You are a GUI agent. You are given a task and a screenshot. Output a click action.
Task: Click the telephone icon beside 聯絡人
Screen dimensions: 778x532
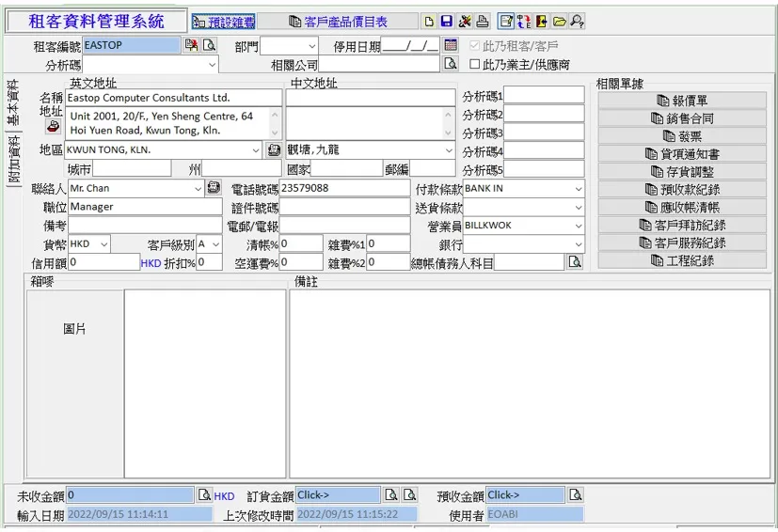click(x=214, y=188)
